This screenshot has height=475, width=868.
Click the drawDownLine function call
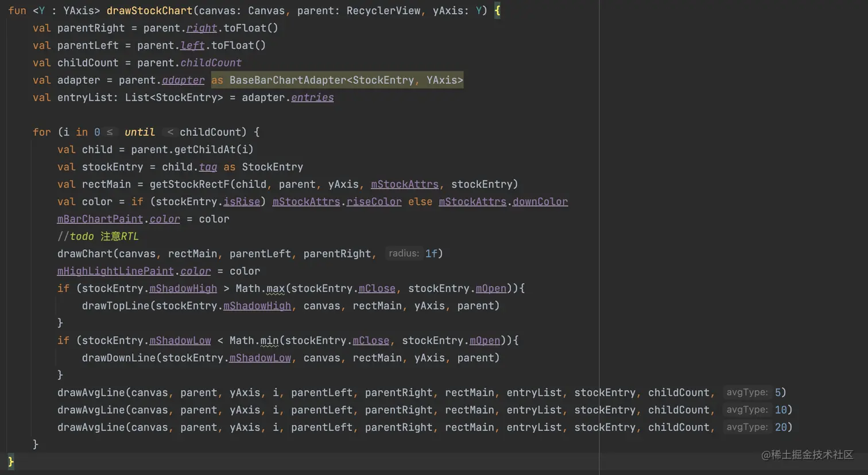coord(119,358)
